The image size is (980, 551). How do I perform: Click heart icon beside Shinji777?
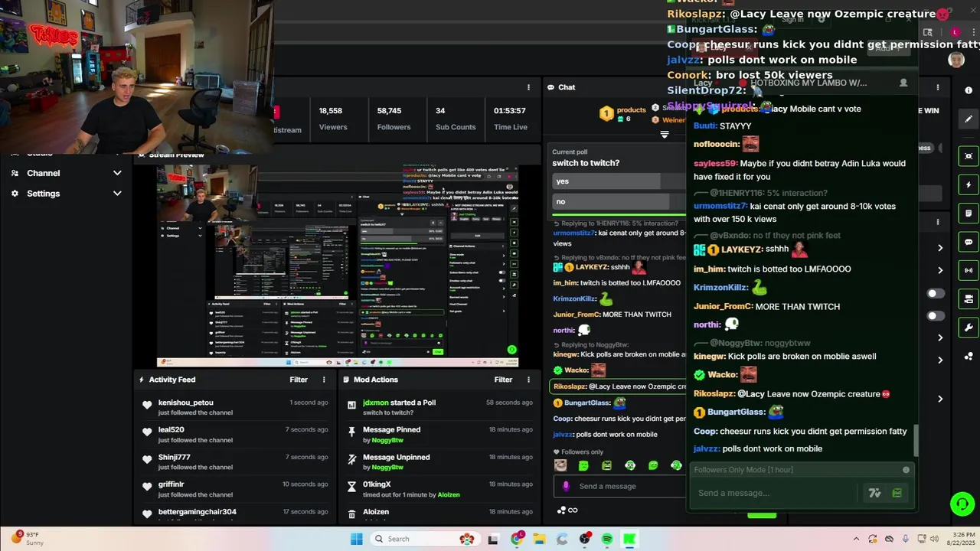click(x=147, y=459)
